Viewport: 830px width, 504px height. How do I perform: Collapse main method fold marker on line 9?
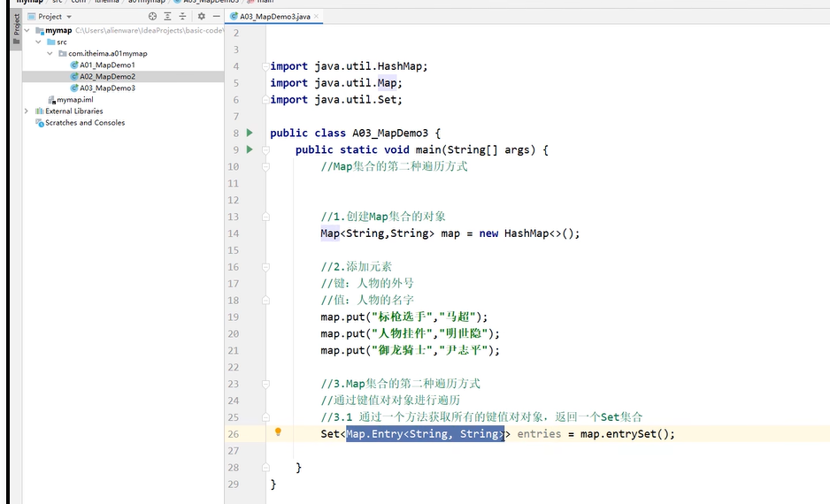pyautogui.click(x=265, y=150)
